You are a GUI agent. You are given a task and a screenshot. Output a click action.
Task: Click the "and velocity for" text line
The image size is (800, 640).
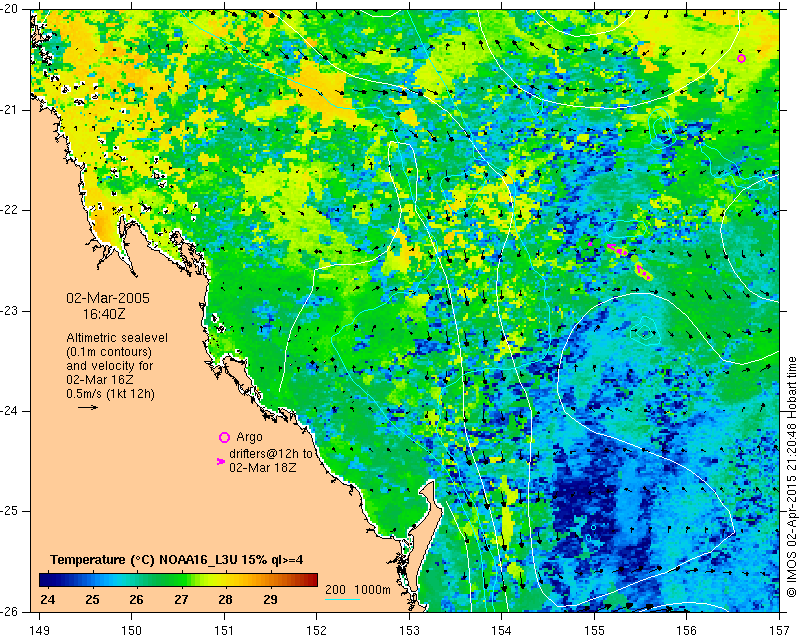[x=110, y=366]
